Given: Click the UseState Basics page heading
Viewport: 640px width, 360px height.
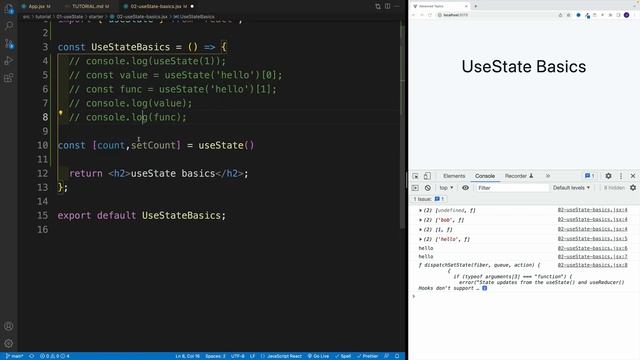Looking at the screenshot, I should tap(524, 67).
